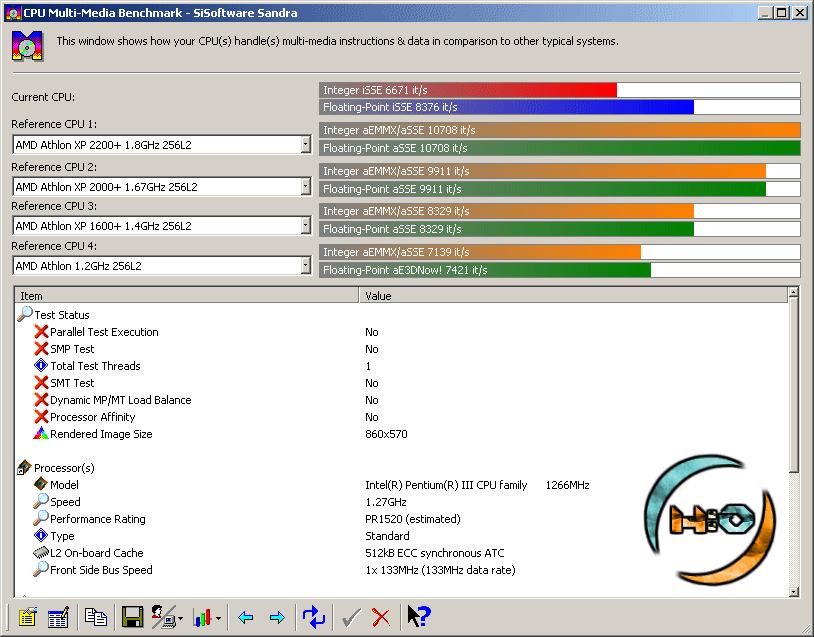The height and width of the screenshot is (637, 814).
Task: Open the Reference CPU 4 dropdown
Action: coord(306,266)
